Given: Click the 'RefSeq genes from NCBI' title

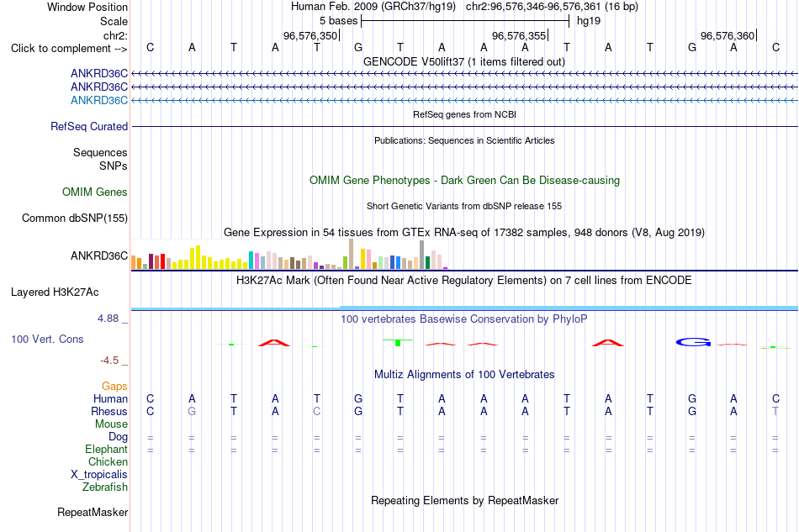Looking at the screenshot, I should point(464,114).
